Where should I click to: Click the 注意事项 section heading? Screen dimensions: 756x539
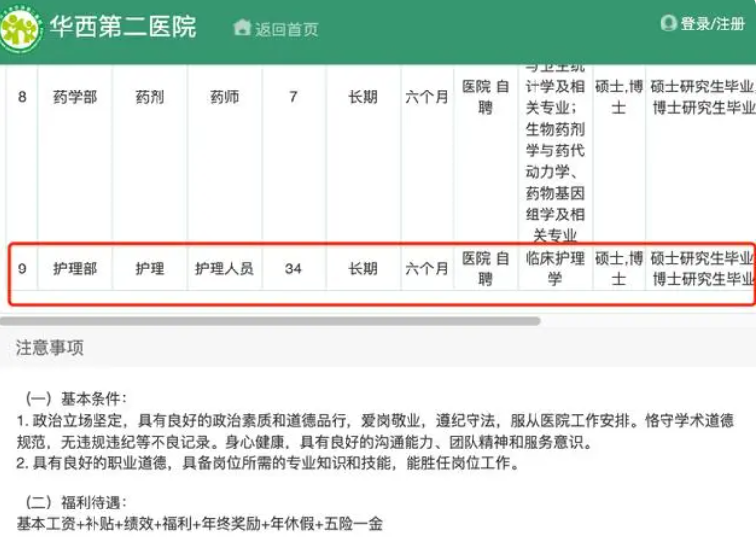coord(49,347)
